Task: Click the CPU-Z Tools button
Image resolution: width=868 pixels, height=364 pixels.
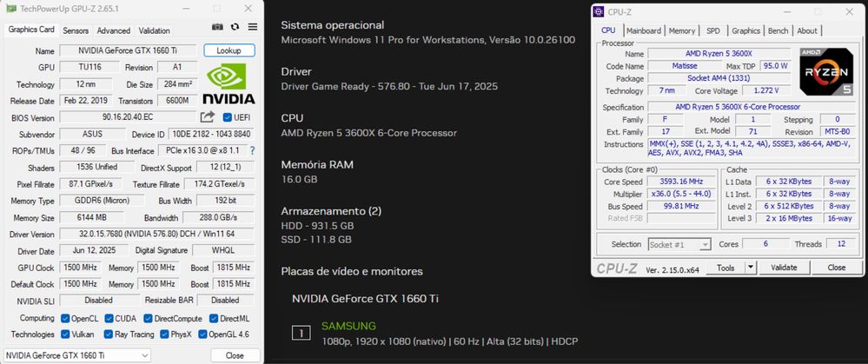Action: pos(726,268)
